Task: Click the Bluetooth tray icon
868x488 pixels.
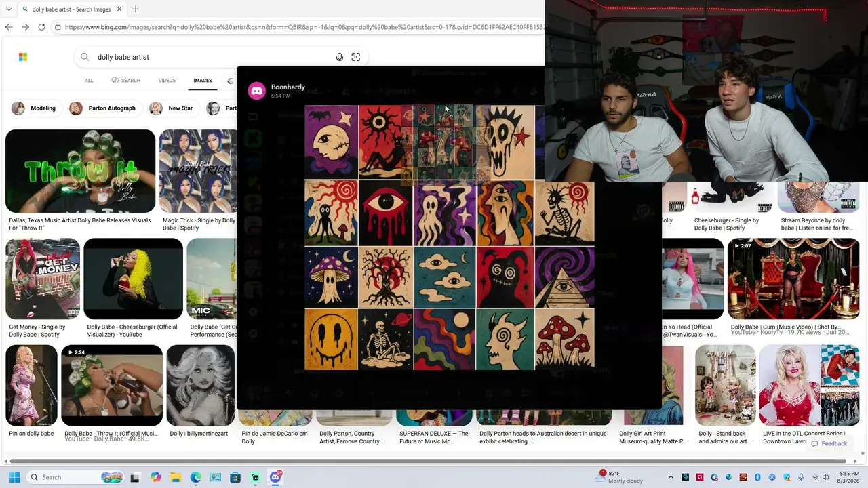Action: tap(757, 477)
